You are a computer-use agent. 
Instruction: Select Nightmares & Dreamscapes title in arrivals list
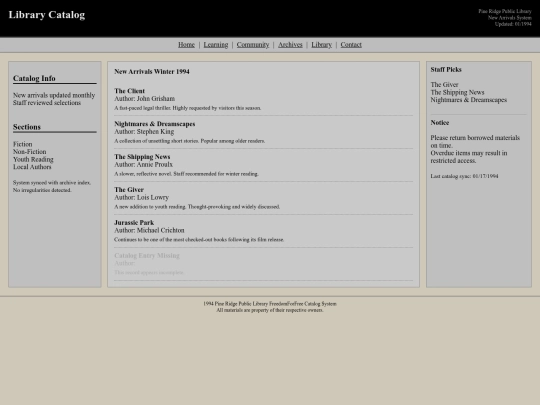tap(155, 124)
